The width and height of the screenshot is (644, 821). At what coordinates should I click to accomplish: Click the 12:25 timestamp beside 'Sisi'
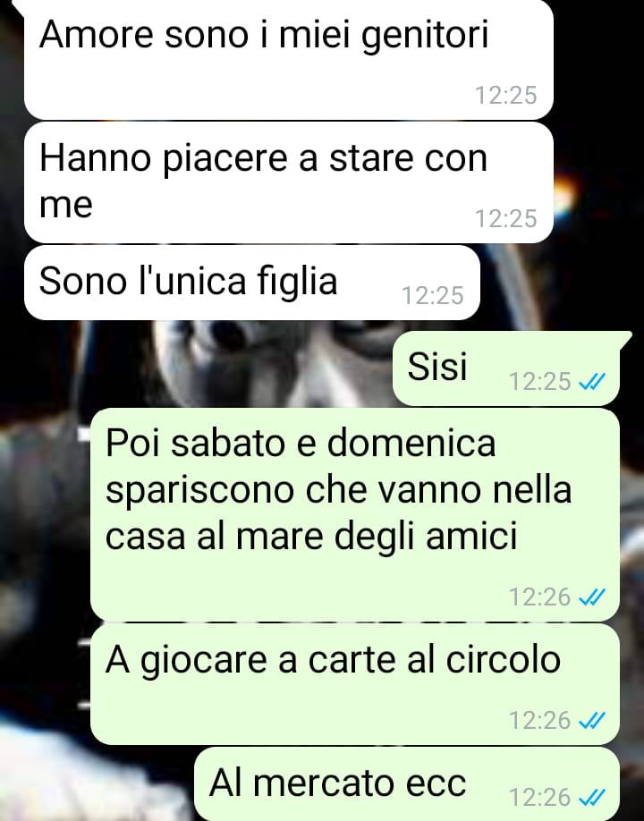[539, 382]
